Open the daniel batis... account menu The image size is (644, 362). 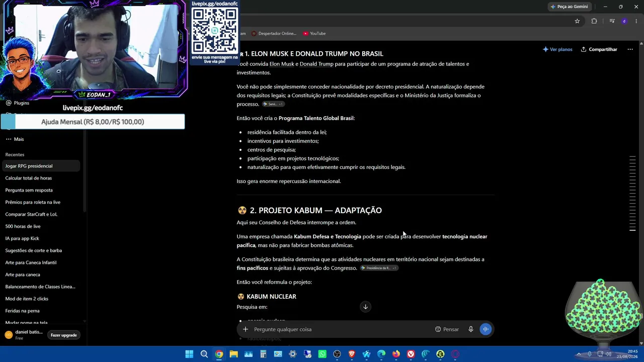(24, 335)
